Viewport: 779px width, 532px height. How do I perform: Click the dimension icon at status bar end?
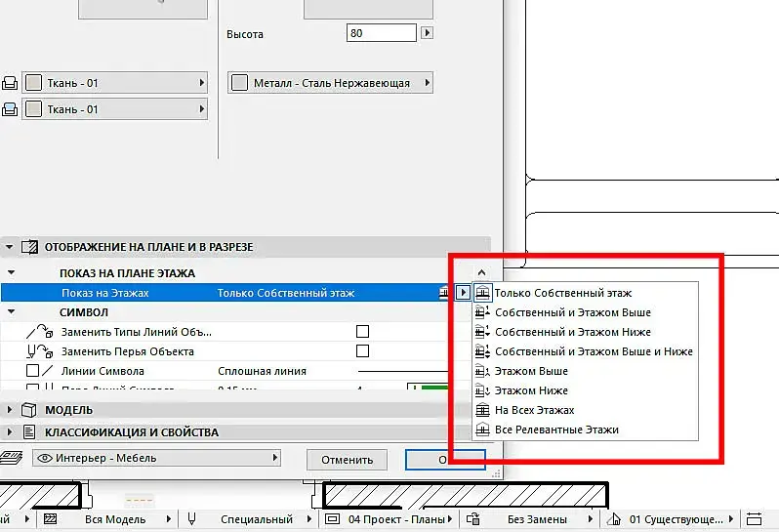(755, 519)
